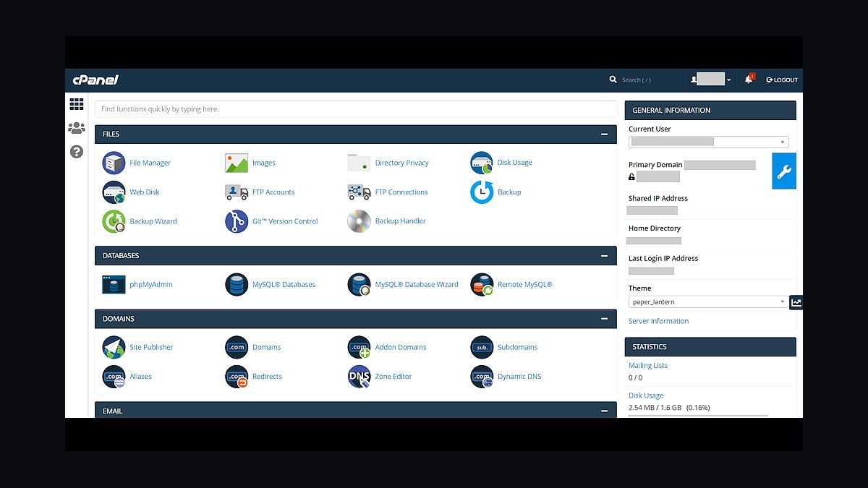Open the help question mark sidebar icon

coord(77,152)
